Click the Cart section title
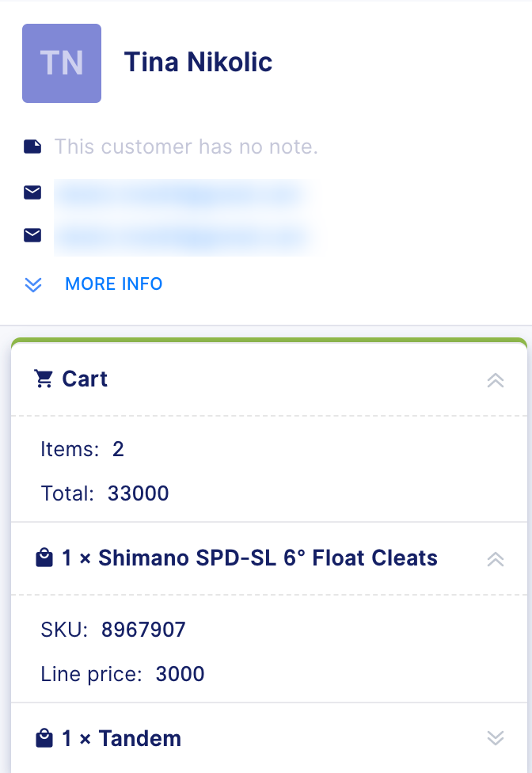This screenshot has width=532, height=773. [84, 379]
